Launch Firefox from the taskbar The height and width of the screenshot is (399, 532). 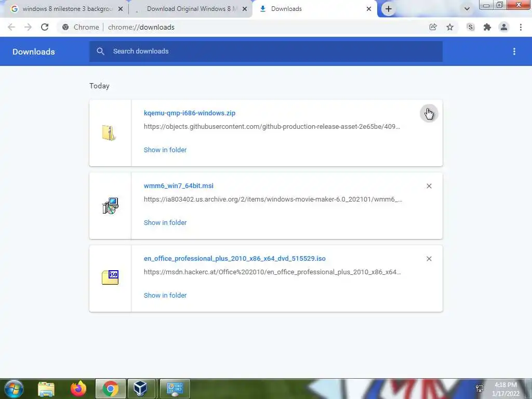(78, 389)
